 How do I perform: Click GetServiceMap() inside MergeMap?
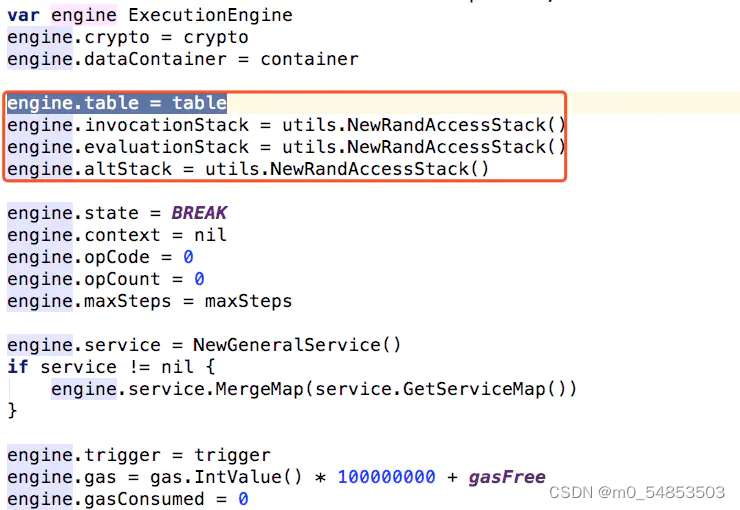tap(484, 389)
